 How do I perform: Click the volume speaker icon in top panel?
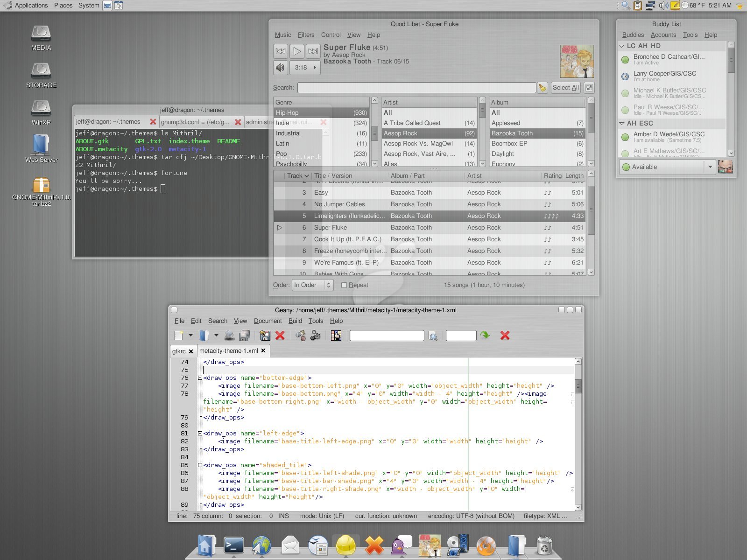pos(663,6)
